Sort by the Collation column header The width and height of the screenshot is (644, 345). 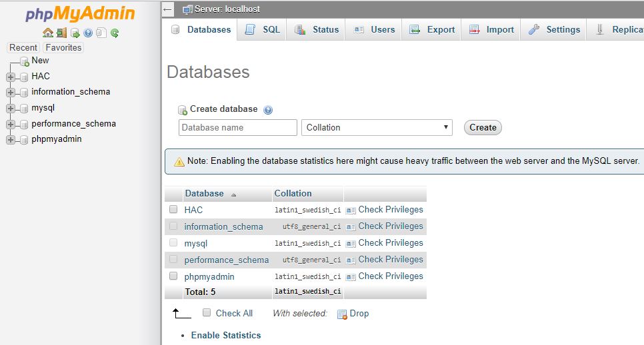(293, 193)
